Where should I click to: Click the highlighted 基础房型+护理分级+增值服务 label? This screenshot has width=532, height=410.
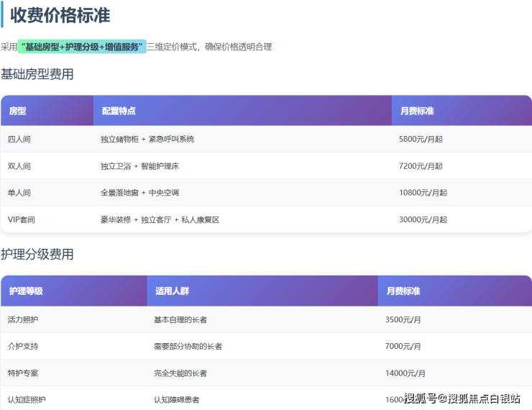point(82,47)
